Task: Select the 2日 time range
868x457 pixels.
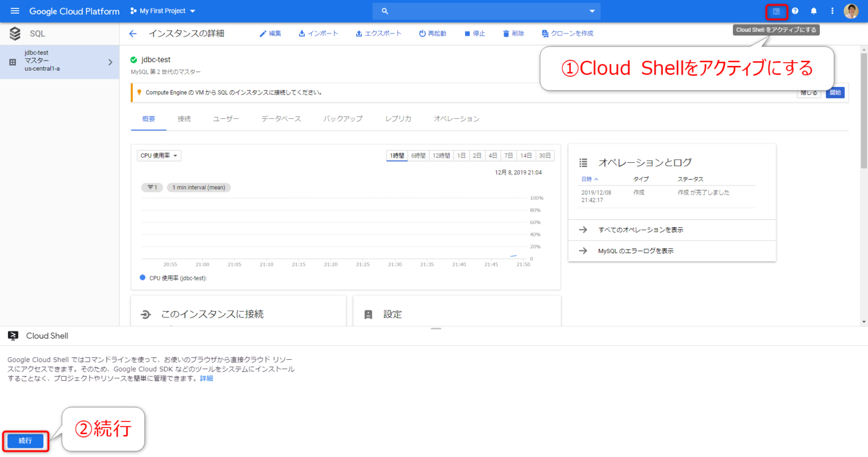Action: (478, 156)
